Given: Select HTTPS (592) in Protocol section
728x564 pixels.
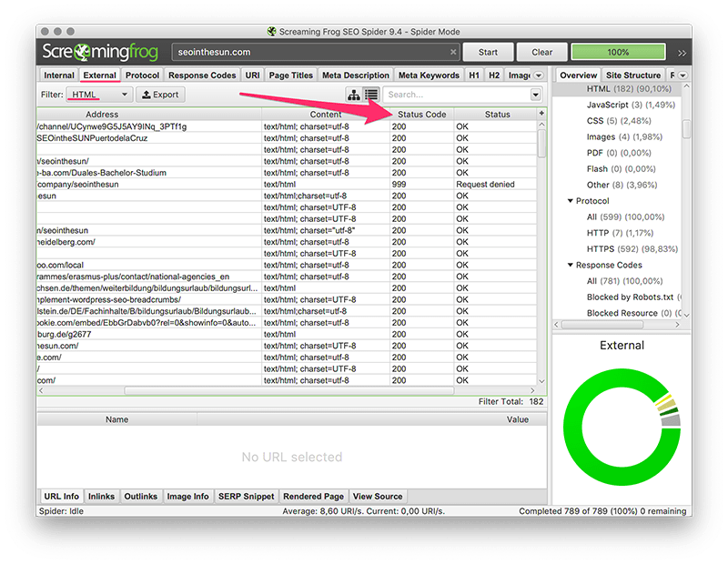Looking at the screenshot, I should click(632, 249).
